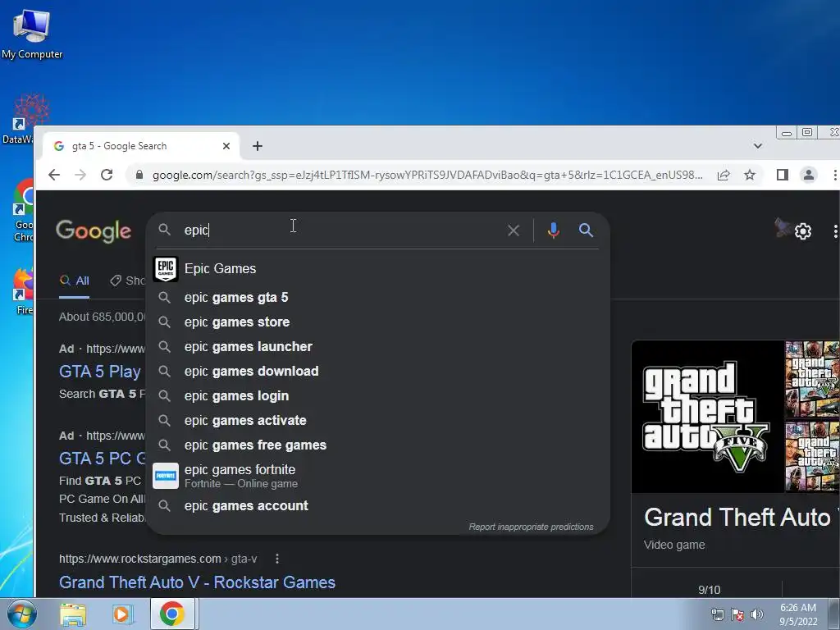Choose suggestion epic games gta 5
Image resolution: width=840 pixels, height=630 pixels.
click(x=377, y=297)
